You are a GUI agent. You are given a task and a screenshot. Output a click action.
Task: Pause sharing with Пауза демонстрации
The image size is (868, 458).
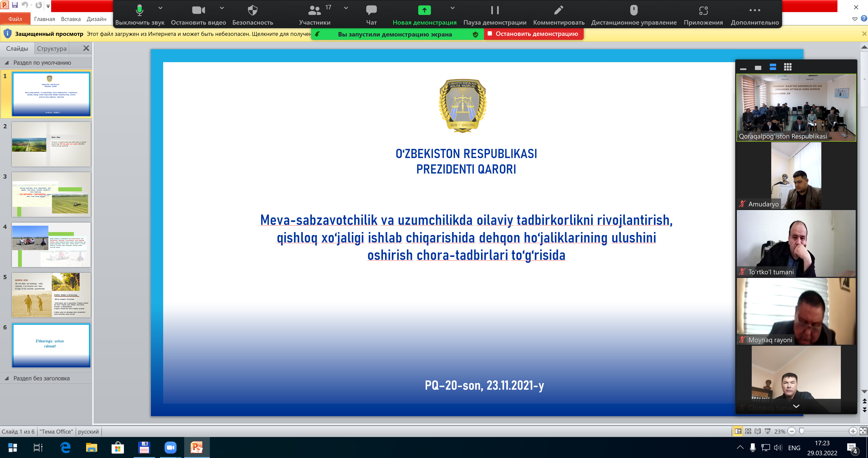pos(495,15)
